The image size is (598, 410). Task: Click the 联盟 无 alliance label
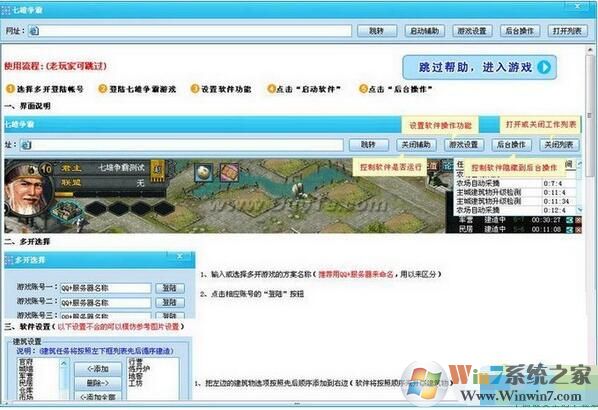[x=103, y=183]
